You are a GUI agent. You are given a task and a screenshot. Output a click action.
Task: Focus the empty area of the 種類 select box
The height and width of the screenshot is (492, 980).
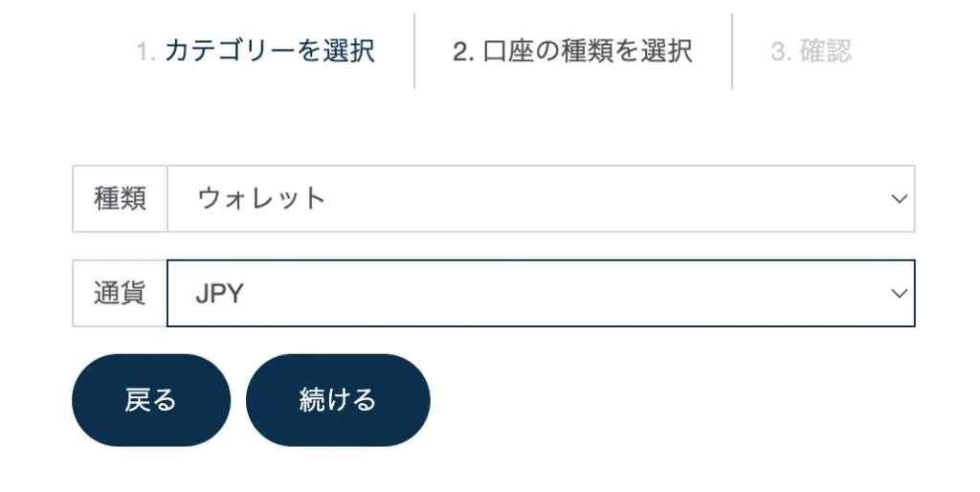coord(612,199)
